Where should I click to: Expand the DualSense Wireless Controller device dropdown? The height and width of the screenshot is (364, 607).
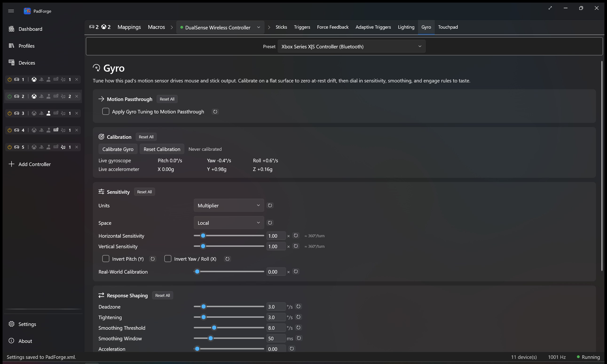(220, 27)
